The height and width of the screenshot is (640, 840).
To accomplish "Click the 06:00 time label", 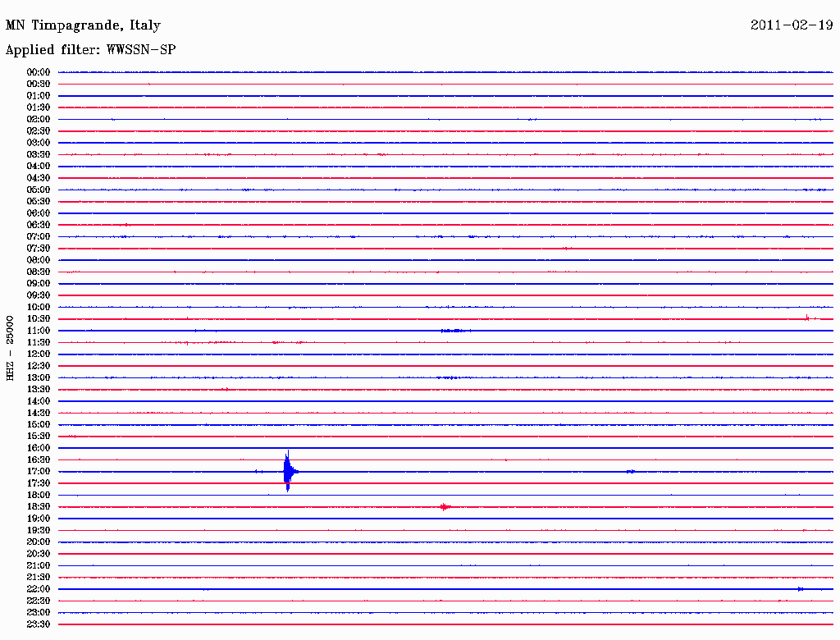I will pyautogui.click(x=39, y=213).
